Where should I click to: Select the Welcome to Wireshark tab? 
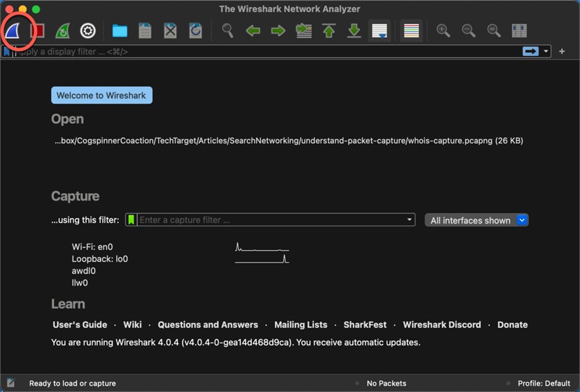[101, 95]
